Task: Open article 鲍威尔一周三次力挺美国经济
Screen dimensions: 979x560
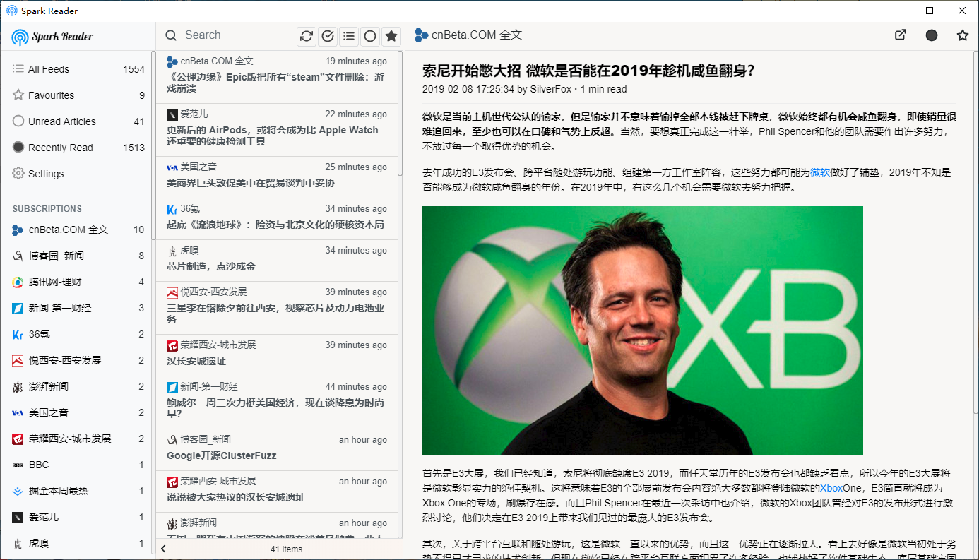Action: 277,403
